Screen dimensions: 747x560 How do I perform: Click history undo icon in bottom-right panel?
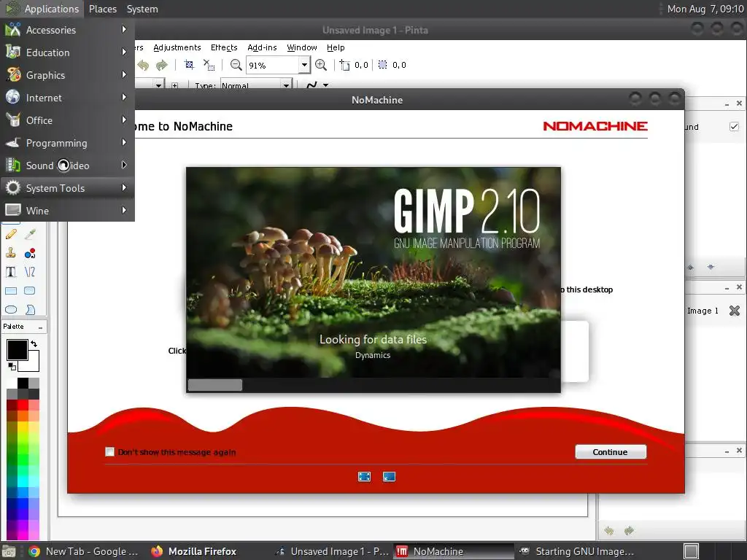pos(609,531)
